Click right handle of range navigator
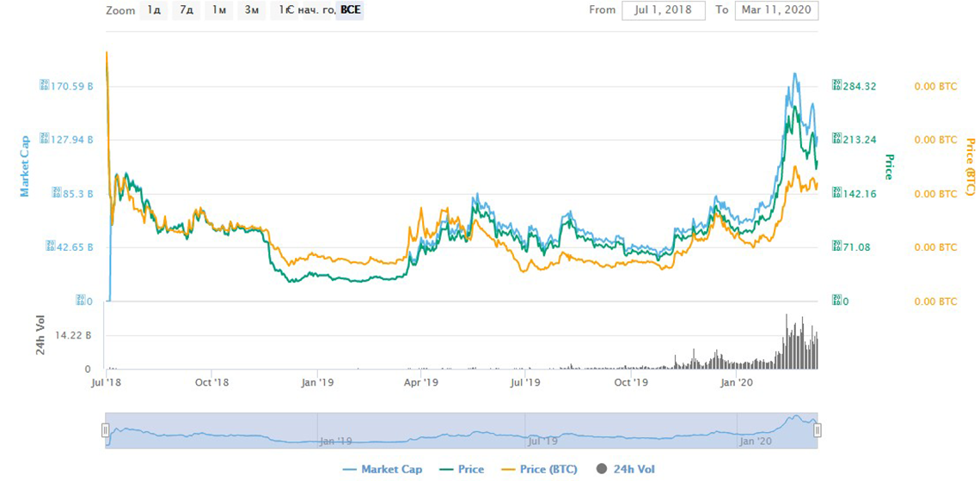The width and height of the screenshot is (980, 481). [818, 430]
